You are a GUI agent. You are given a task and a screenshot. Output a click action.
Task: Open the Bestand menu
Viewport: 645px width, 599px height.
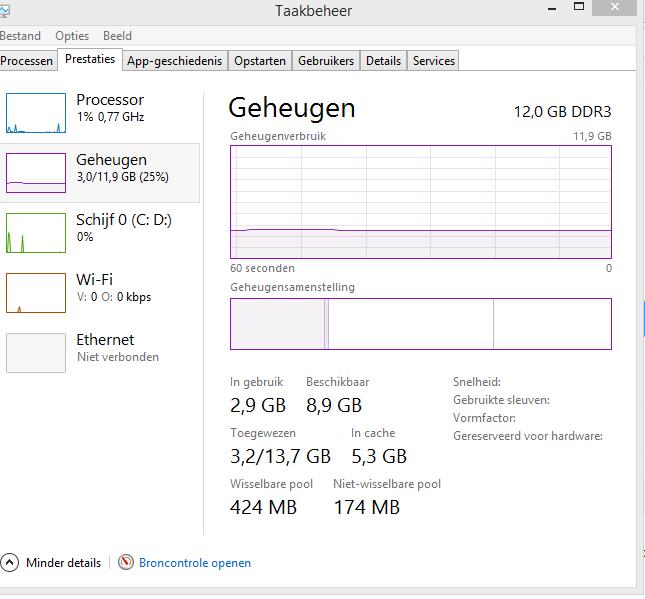pyautogui.click(x=21, y=36)
